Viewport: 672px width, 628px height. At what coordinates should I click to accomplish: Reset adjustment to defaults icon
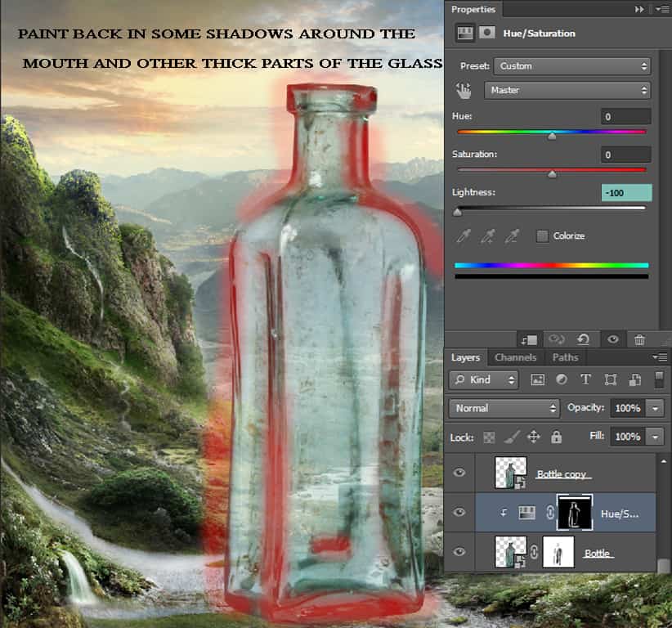coord(583,340)
